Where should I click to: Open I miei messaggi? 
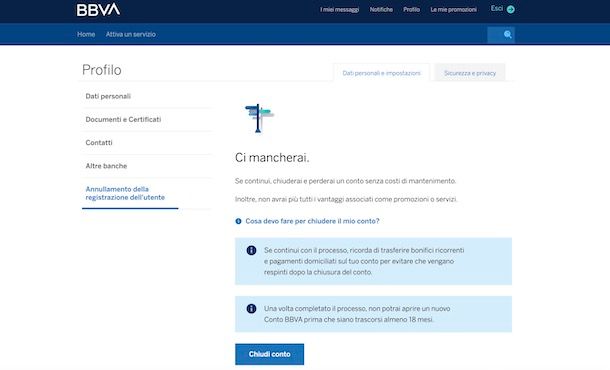pyautogui.click(x=339, y=10)
